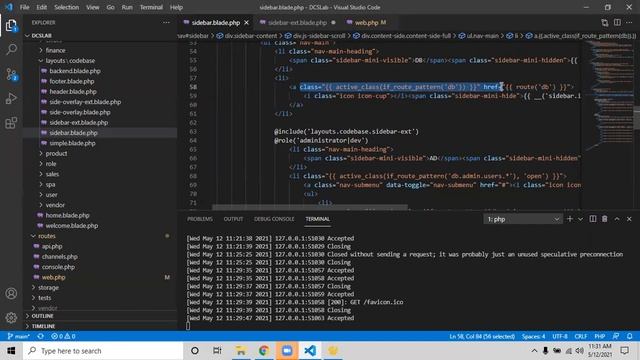Image resolution: width=640 pixels, height=360 pixels.
Task: Synchronize changes in status bar
Action: tap(40, 336)
